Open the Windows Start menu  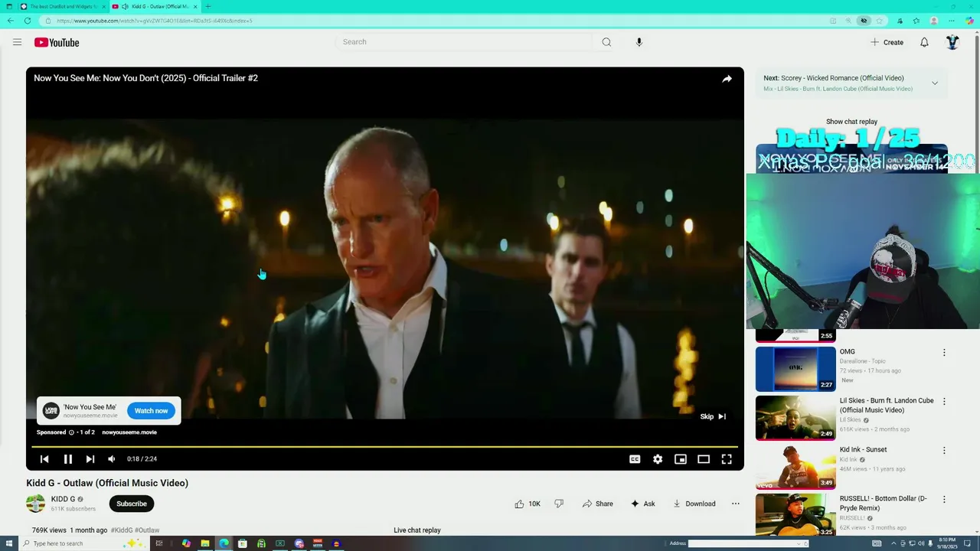[8, 543]
